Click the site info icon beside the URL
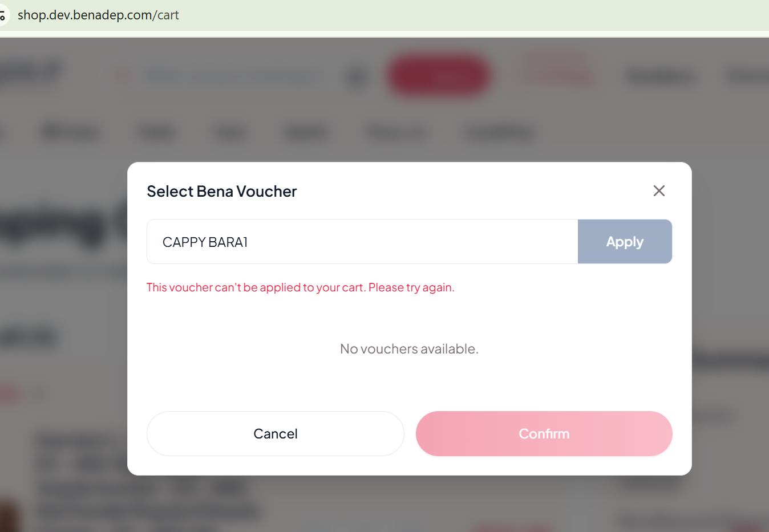Image resolution: width=769 pixels, height=532 pixels. click(2, 15)
